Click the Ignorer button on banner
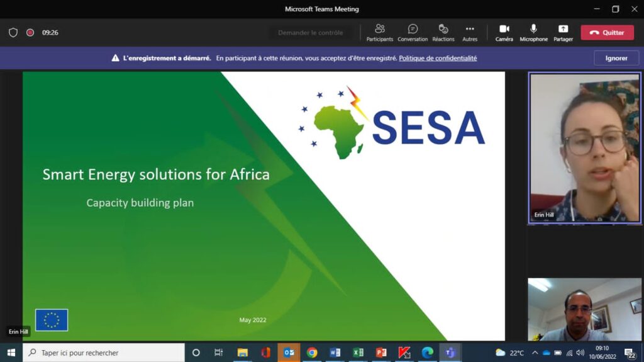The height and width of the screenshot is (362, 644). coord(616,58)
